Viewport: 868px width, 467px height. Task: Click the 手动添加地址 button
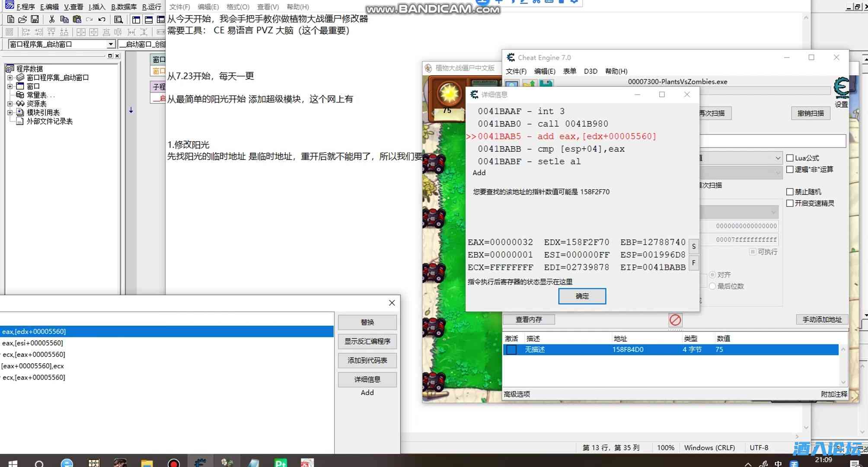coord(821,319)
